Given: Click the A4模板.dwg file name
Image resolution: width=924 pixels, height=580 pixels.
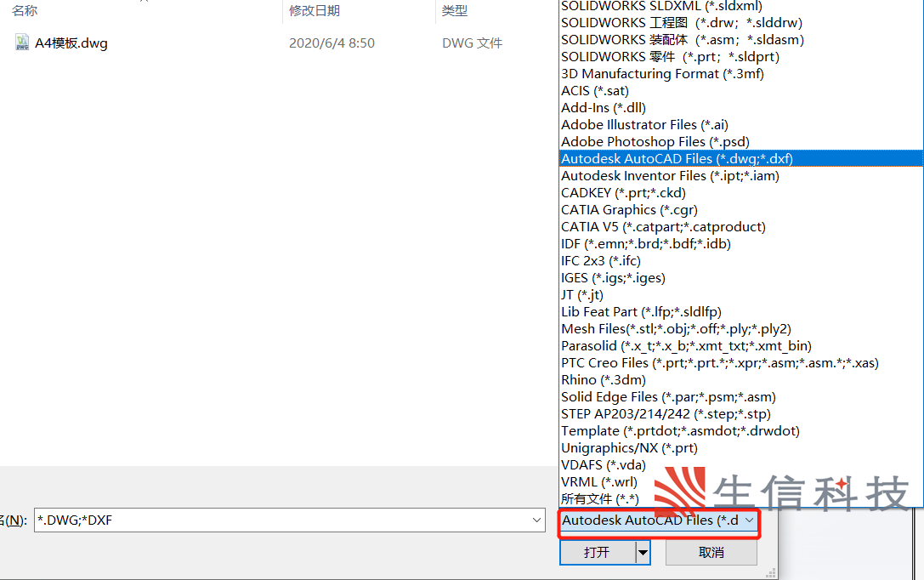Looking at the screenshot, I should tap(71, 43).
